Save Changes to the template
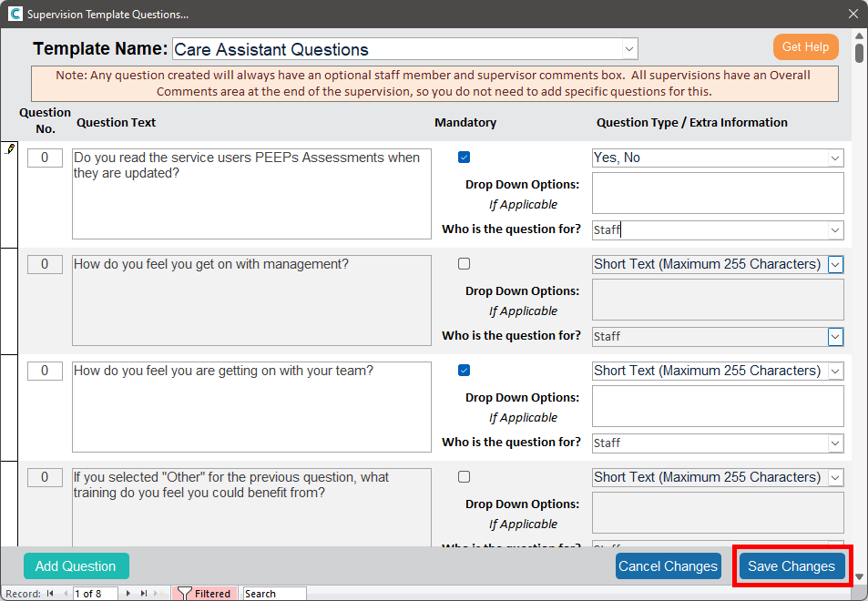The width and height of the screenshot is (868, 601). 791,566
